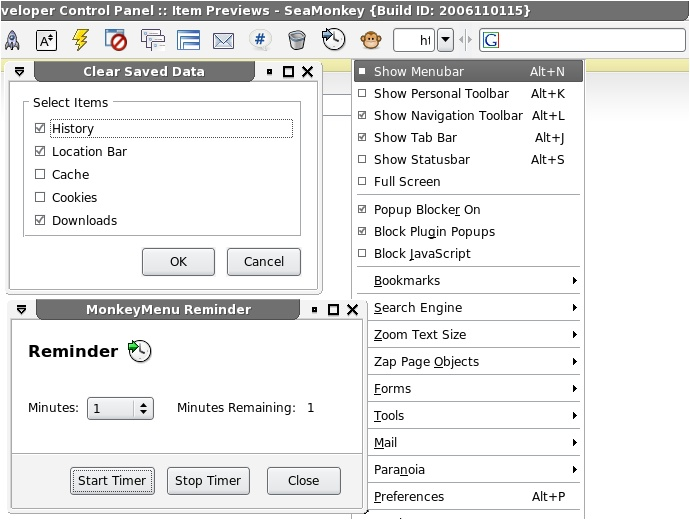
Task: Toggle Show Personal Toolbar menu item
Action: (468, 93)
